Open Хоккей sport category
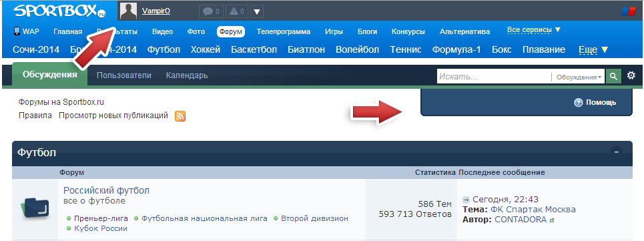Screen dimensions: 644x241 (206, 49)
